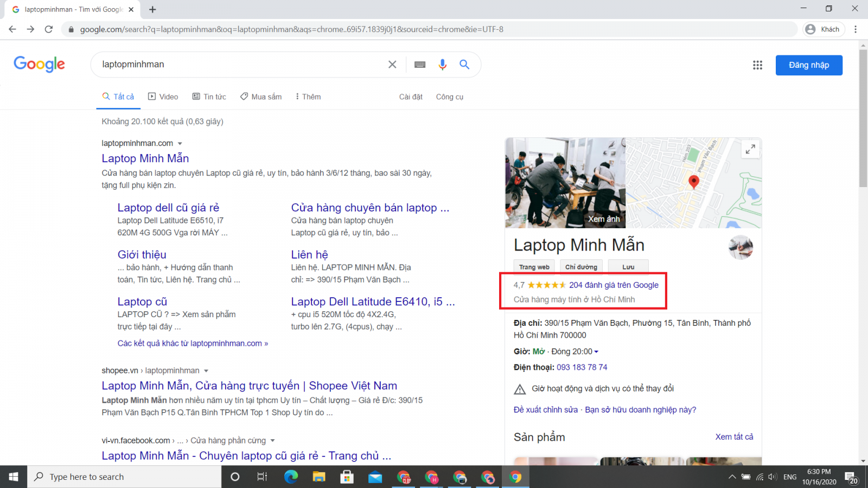Click the Chrome address bar URL
Image resolution: width=868 pixels, height=488 pixels.
pyautogui.click(x=292, y=29)
